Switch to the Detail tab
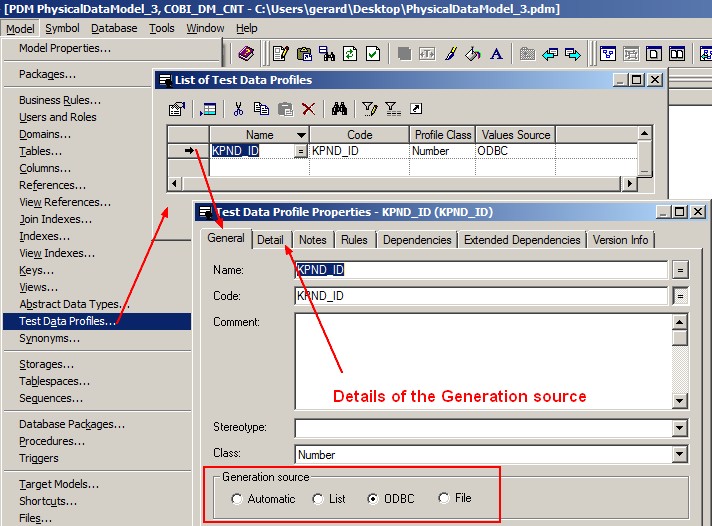712x526 pixels. tap(270, 240)
